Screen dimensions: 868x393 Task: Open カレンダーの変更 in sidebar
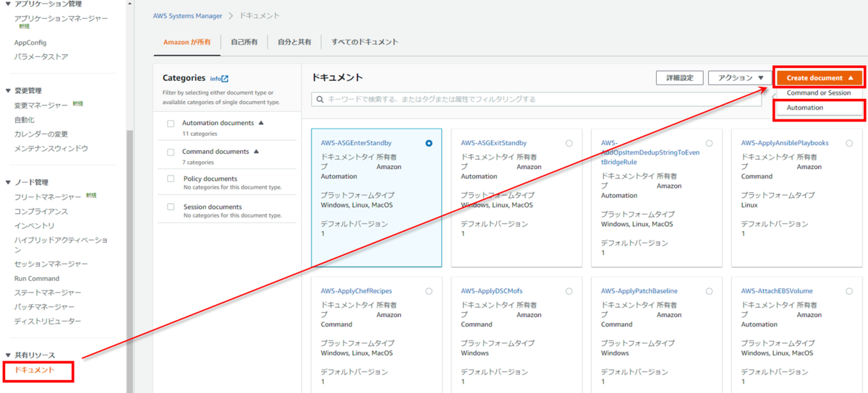click(x=41, y=134)
